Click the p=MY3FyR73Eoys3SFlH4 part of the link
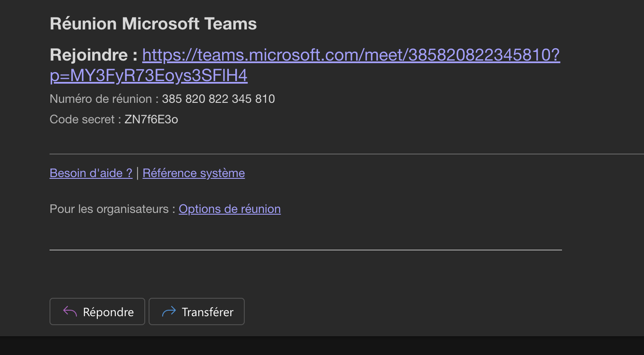 149,76
